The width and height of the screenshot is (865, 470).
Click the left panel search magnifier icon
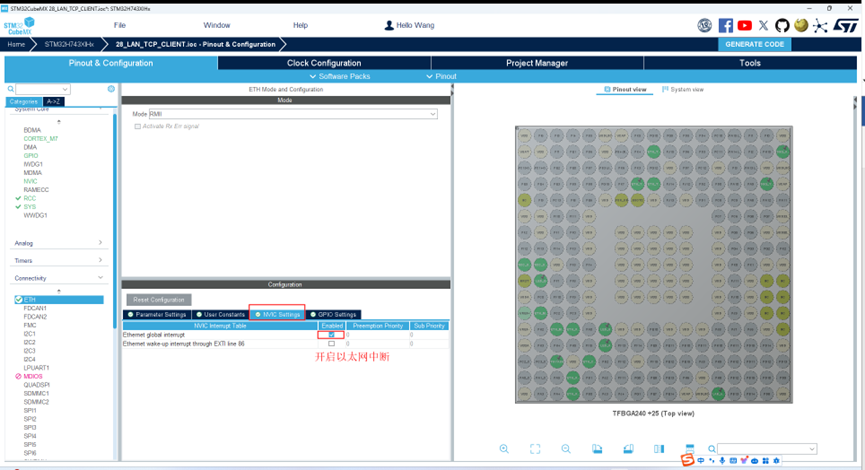coord(10,89)
